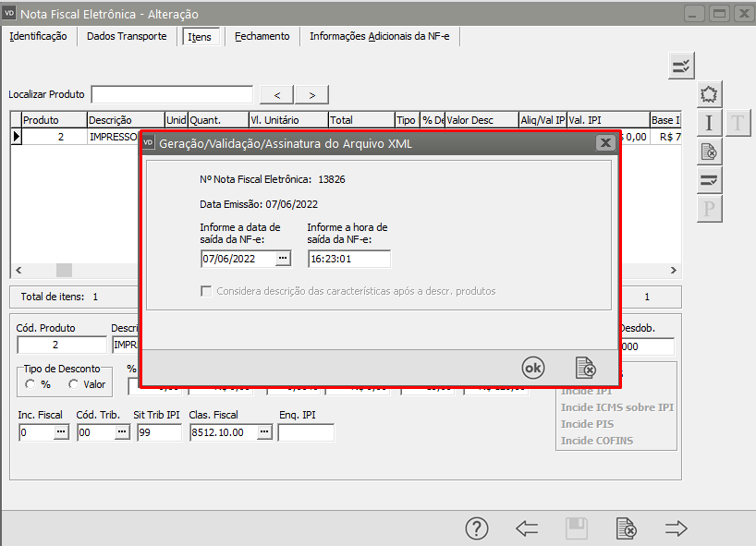
Task: Toggle 'Considera descrição das características' checkbox
Action: pos(207,291)
